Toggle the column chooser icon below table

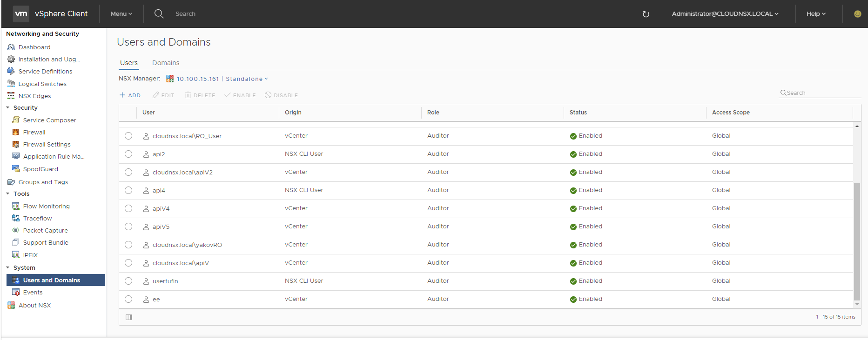pos(129,317)
